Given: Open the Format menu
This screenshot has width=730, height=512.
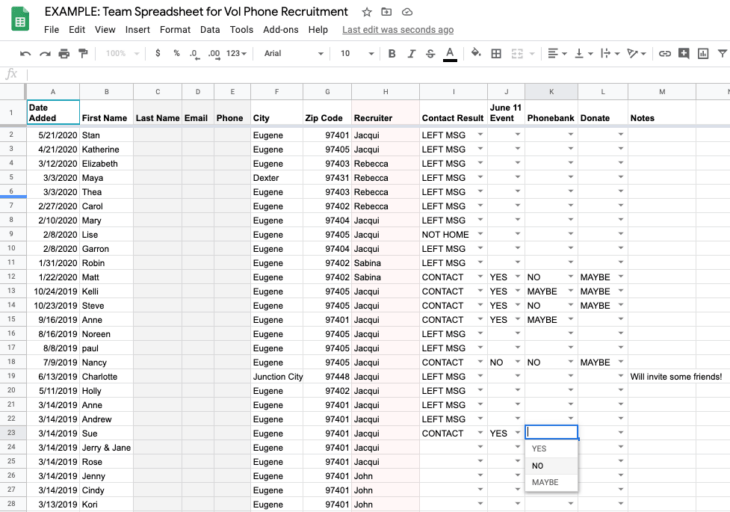Looking at the screenshot, I should coord(175,30).
